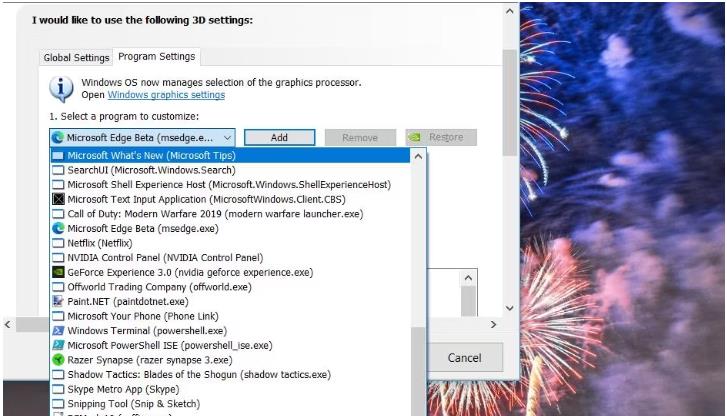Click the Paint.NET program icon

pos(58,301)
